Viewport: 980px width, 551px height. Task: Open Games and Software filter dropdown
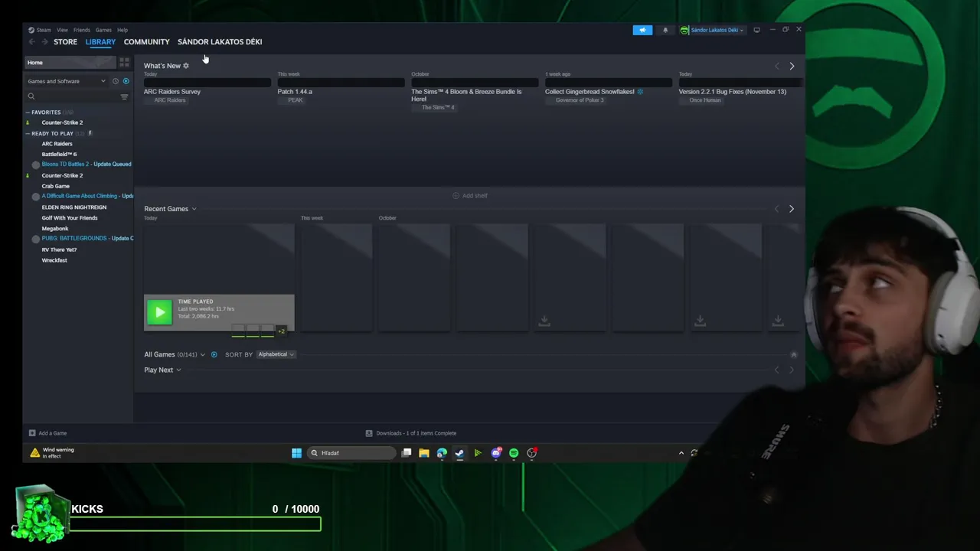coord(67,81)
